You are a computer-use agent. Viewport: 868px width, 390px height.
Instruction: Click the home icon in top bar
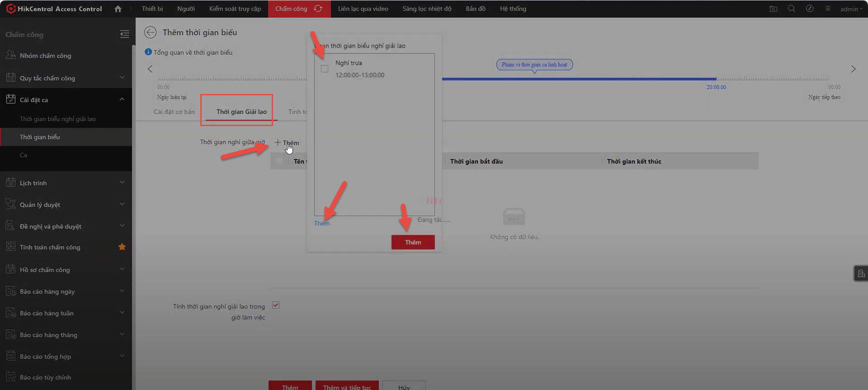click(x=118, y=9)
